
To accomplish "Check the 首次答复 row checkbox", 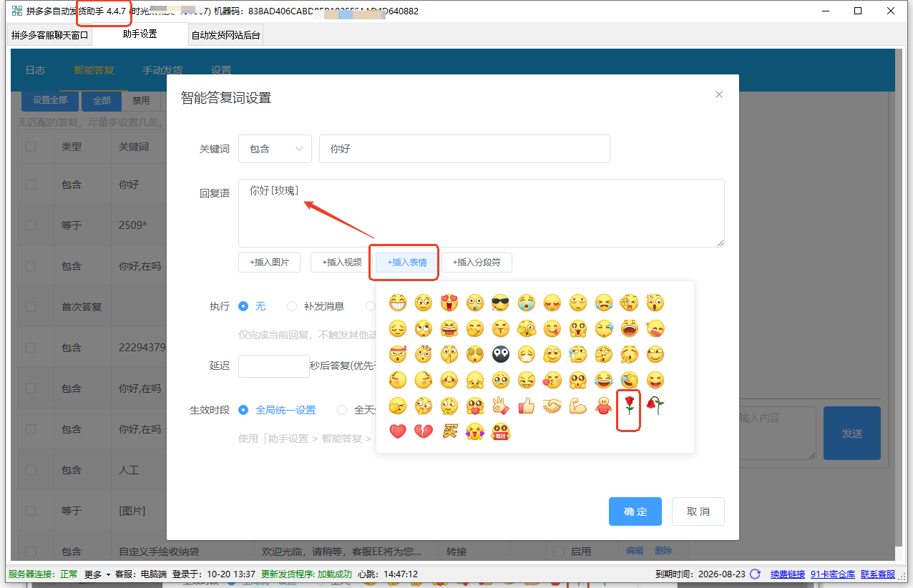I will coord(31,306).
